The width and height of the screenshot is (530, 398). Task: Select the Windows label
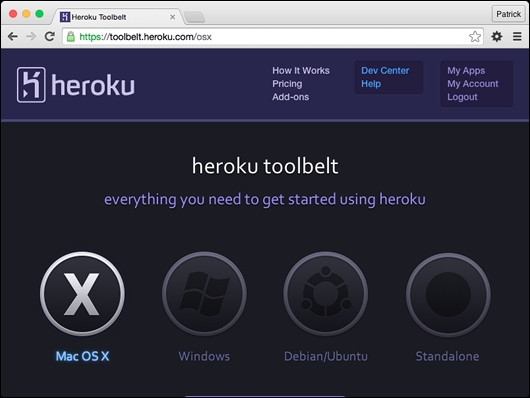tap(204, 356)
